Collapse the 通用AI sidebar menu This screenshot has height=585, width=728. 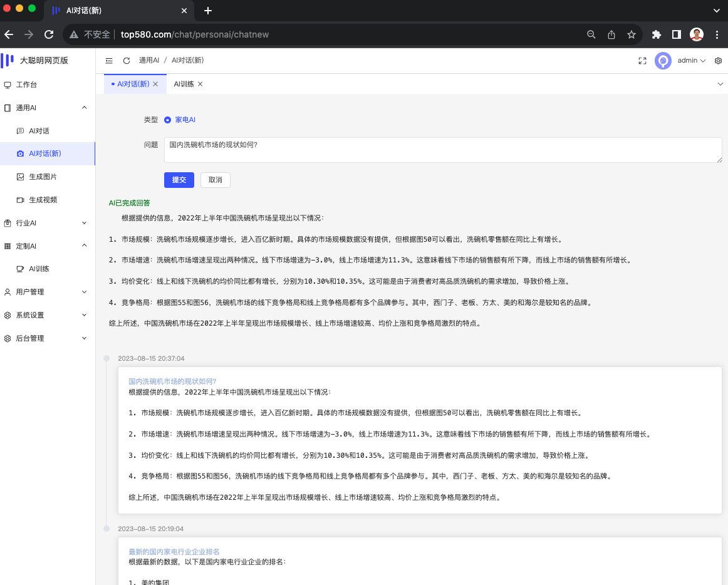48,108
